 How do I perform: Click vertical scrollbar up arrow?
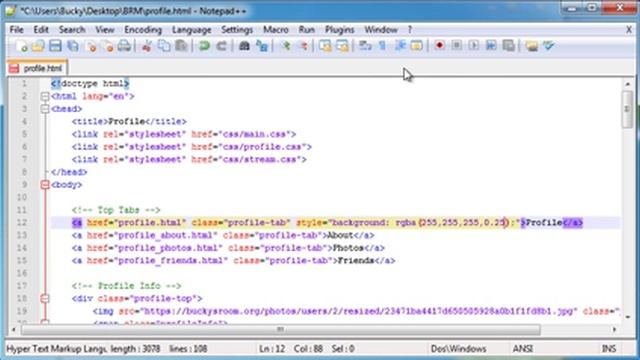[628, 84]
